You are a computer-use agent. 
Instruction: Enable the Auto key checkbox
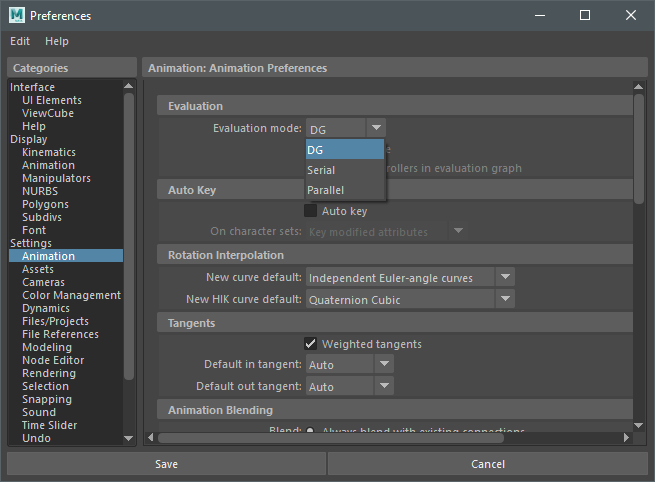point(310,211)
